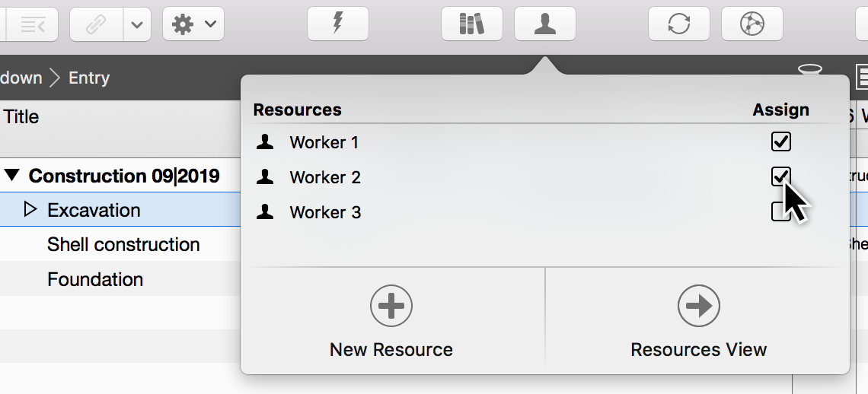This screenshot has width=868, height=394.
Task: Click the resources person toolbar button
Action: pyautogui.click(x=544, y=24)
